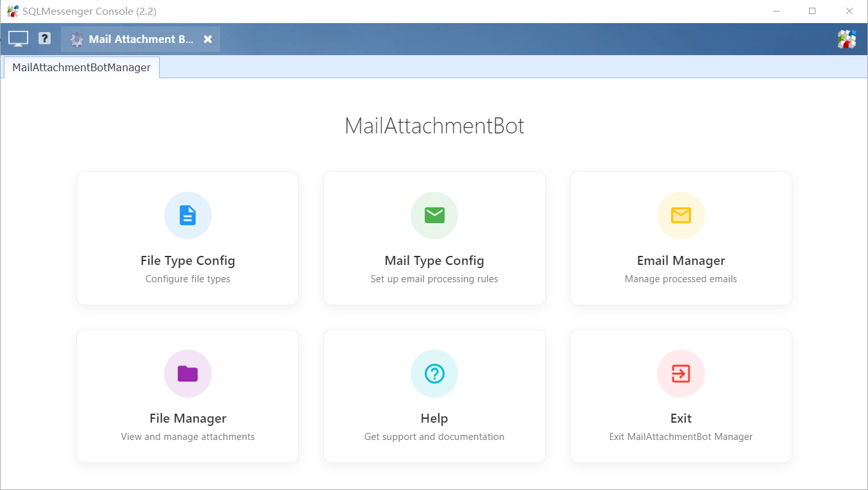The width and height of the screenshot is (868, 490).
Task: Close the SQLMessenger Console window
Action: tap(849, 11)
